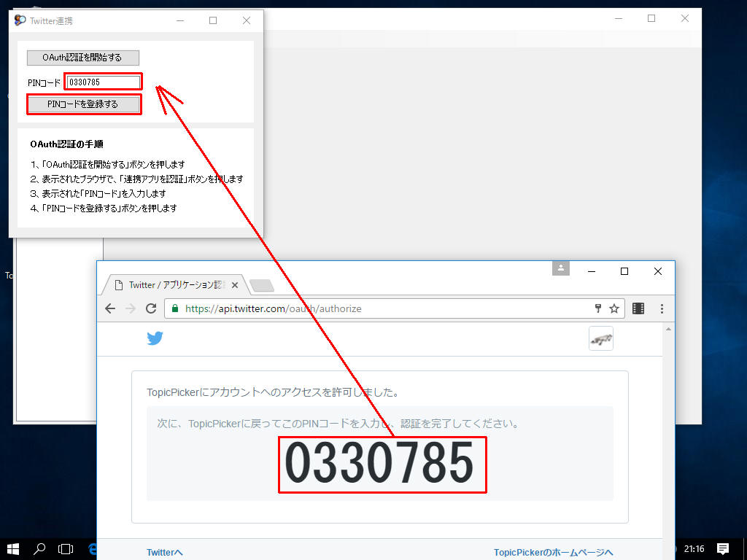The width and height of the screenshot is (747, 560).
Task: Click the Twitter連携 window app icon
Action: pyautogui.click(x=20, y=20)
